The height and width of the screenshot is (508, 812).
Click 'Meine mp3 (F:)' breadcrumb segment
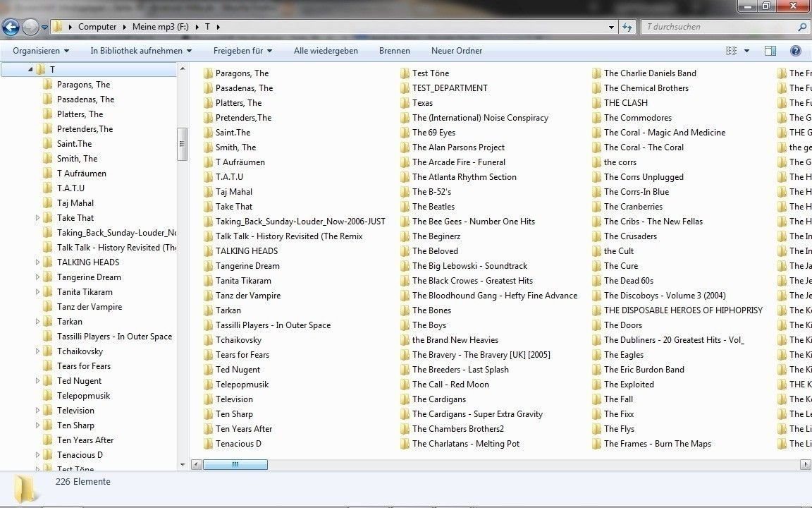click(161, 27)
